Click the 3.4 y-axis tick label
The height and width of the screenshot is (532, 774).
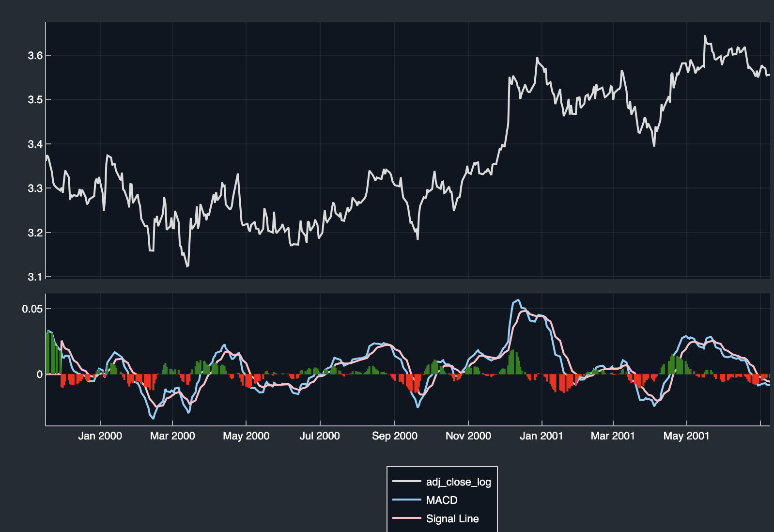[x=35, y=144]
